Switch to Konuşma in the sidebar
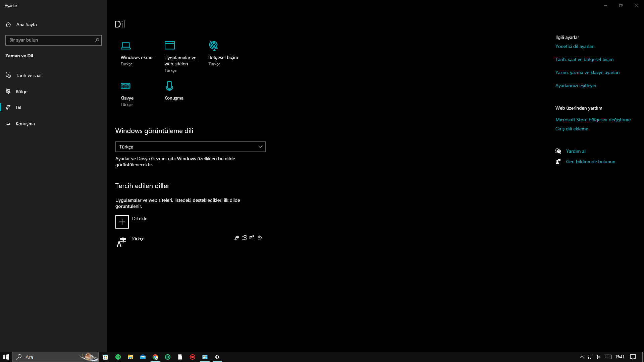Image resolution: width=644 pixels, height=362 pixels. click(x=25, y=124)
